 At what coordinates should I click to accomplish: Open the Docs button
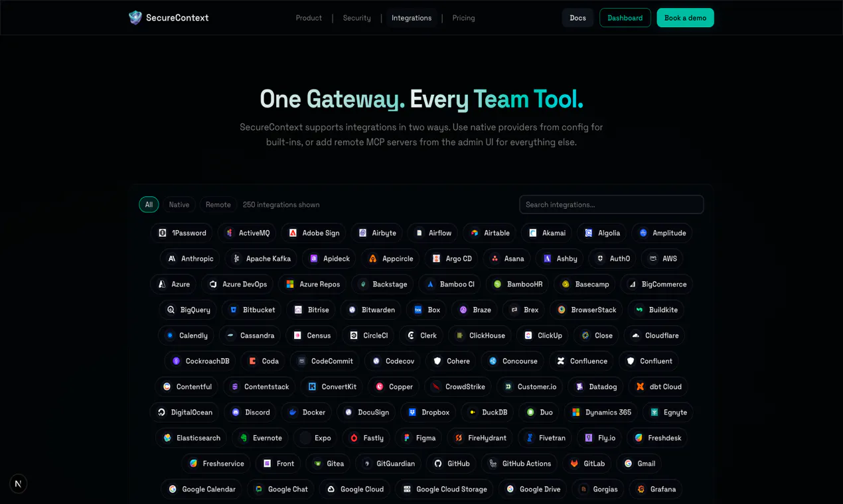[577, 18]
